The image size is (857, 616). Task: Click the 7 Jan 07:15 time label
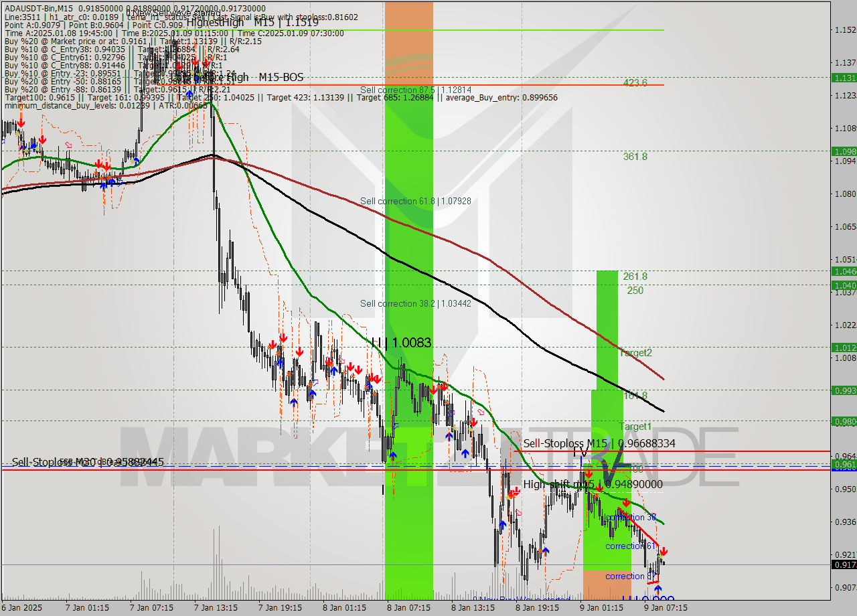pyautogui.click(x=153, y=608)
